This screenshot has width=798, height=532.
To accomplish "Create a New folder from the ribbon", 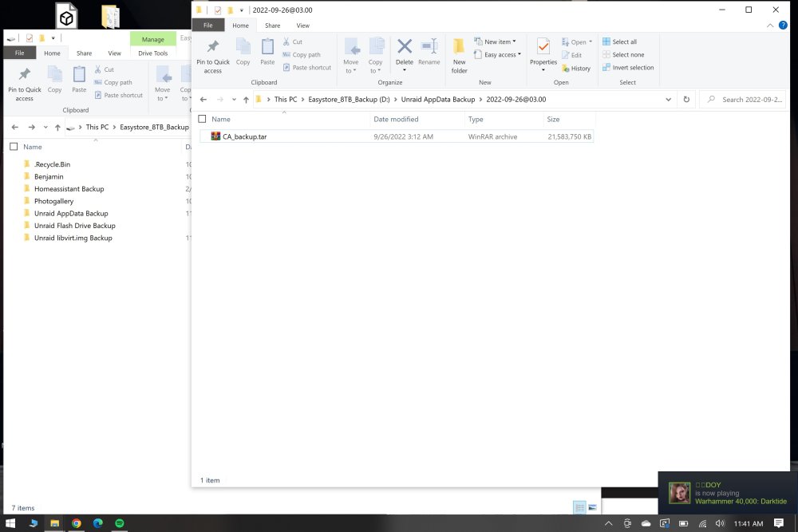I will coord(459,56).
